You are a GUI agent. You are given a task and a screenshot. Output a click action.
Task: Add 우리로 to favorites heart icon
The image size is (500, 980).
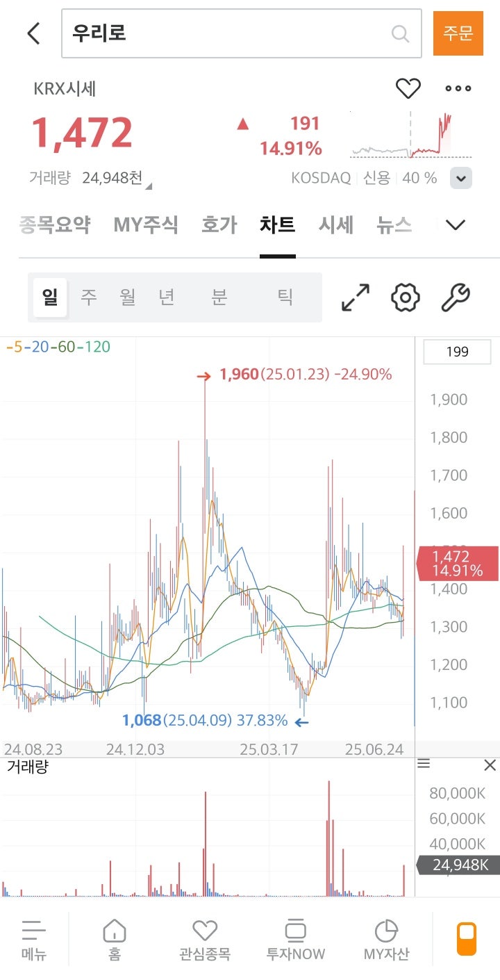(x=408, y=88)
